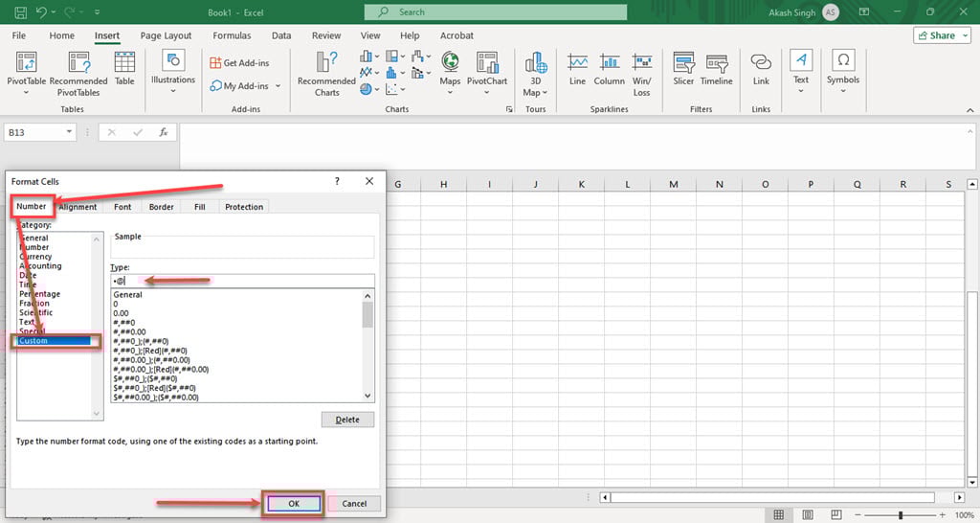Open the Formulas tab
This screenshot has width=980, height=523.
pos(232,35)
